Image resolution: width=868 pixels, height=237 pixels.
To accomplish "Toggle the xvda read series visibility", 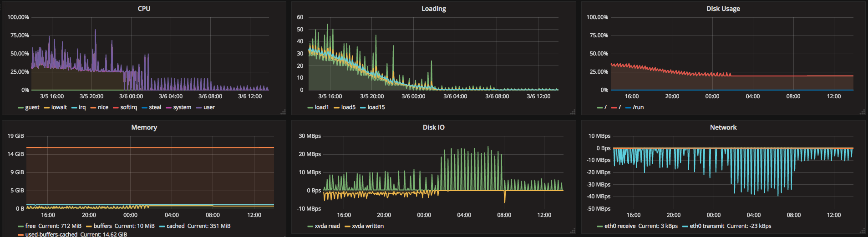I will 327,226.
